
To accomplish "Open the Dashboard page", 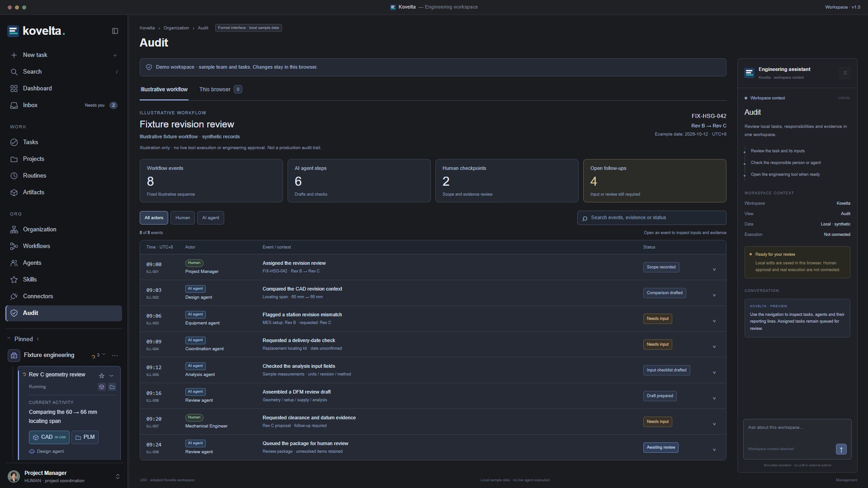I will pyautogui.click(x=64, y=89).
